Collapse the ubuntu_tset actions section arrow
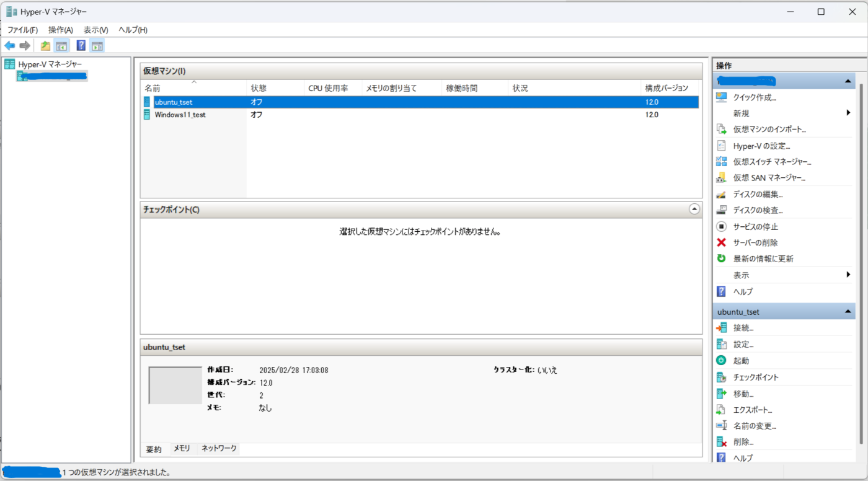The width and height of the screenshot is (868, 481). point(848,312)
